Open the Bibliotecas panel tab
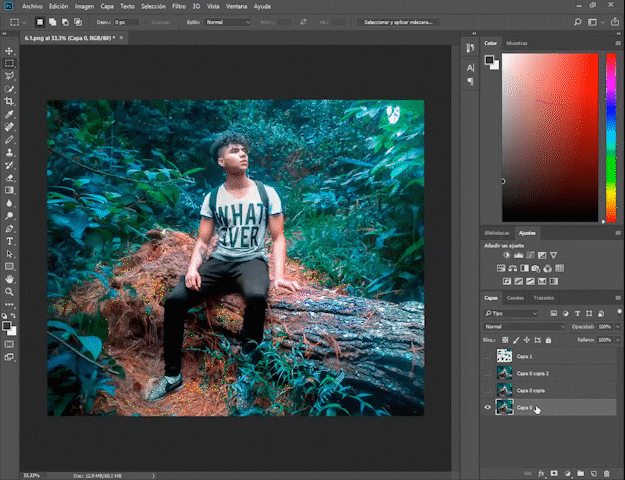625x480 pixels. 496,232
